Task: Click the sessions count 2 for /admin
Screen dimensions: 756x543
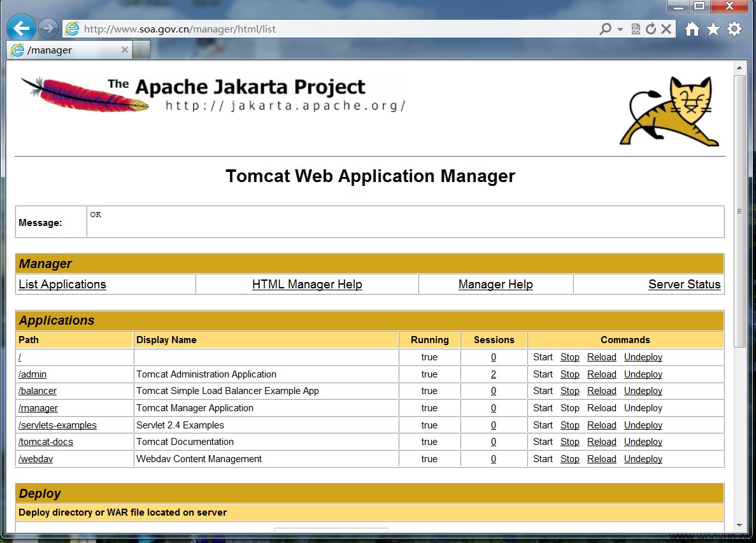Action: (494, 374)
